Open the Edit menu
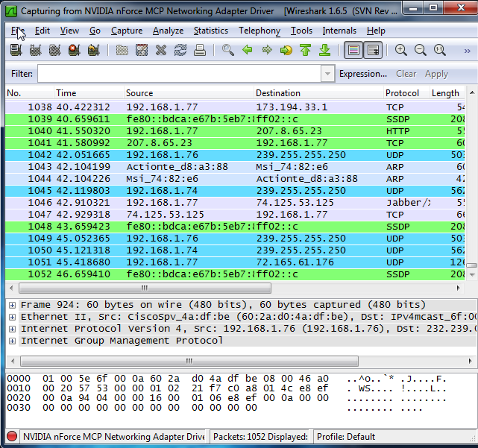 tap(43, 31)
